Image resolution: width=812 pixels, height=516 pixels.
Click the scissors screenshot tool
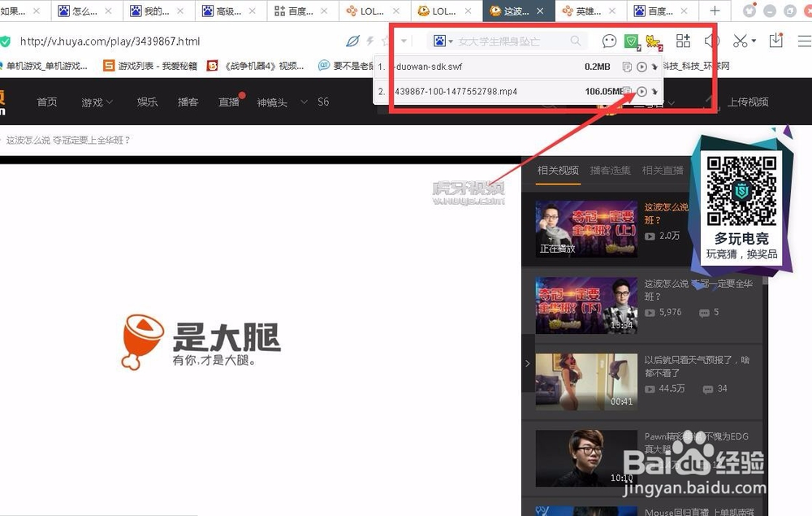pyautogui.click(x=740, y=41)
